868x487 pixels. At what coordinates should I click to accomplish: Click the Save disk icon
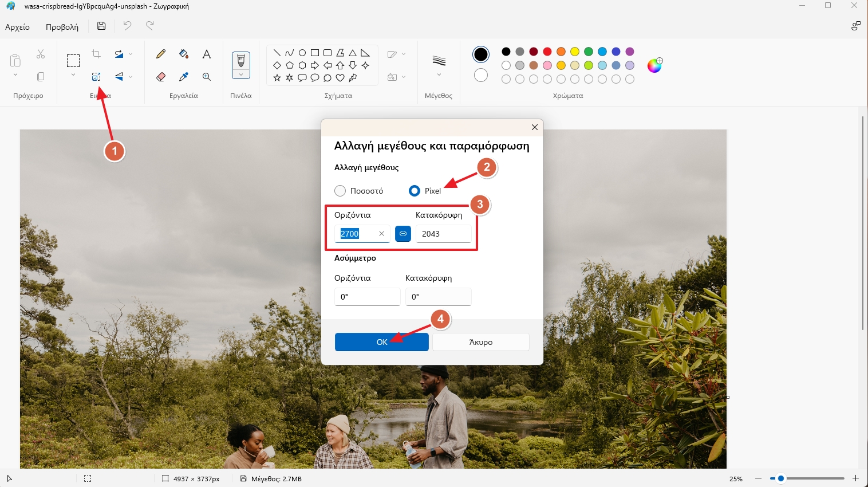[x=101, y=26]
